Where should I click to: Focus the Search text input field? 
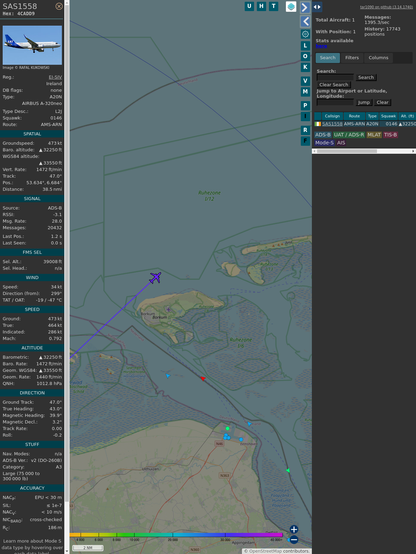click(335, 77)
